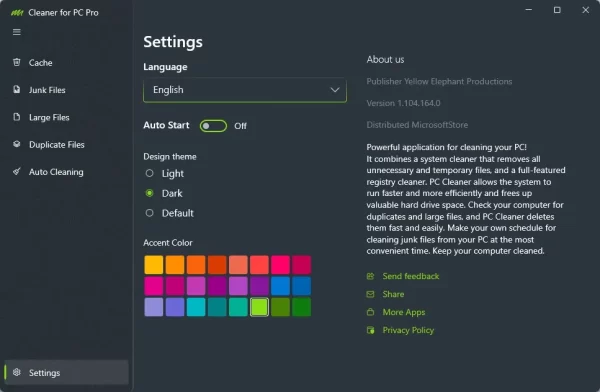Open the Privacy Policy link

(x=408, y=330)
